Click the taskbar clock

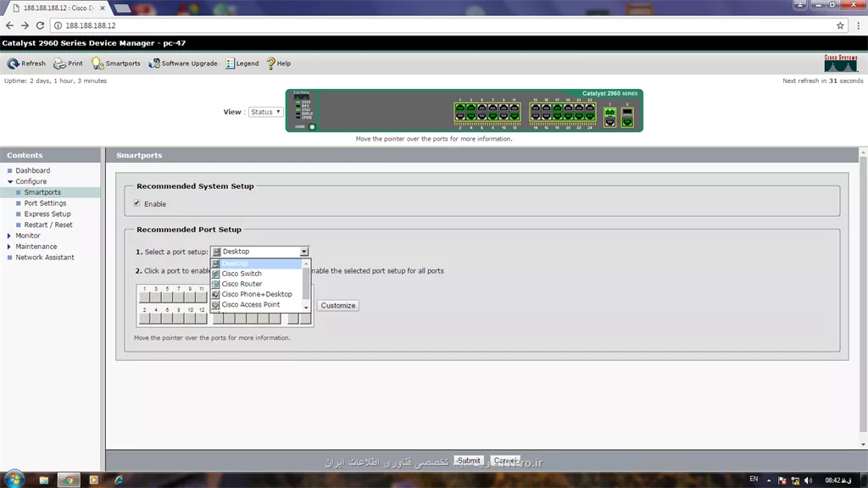(838, 480)
